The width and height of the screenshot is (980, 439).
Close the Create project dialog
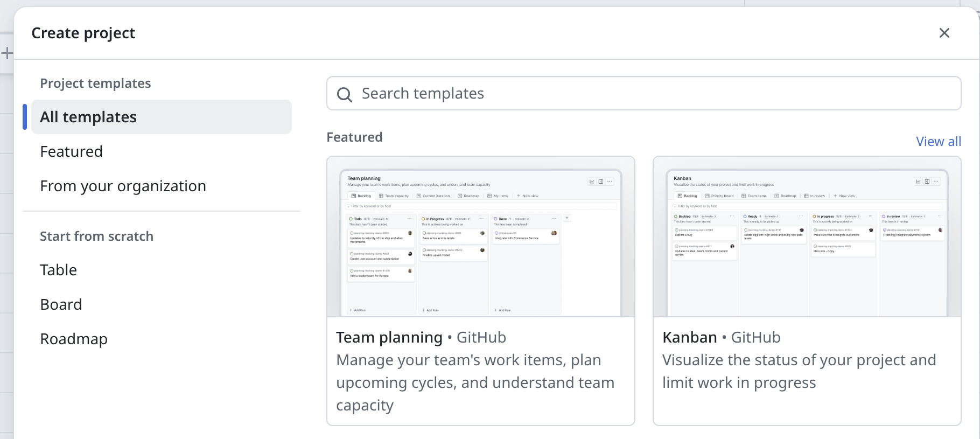pos(944,33)
